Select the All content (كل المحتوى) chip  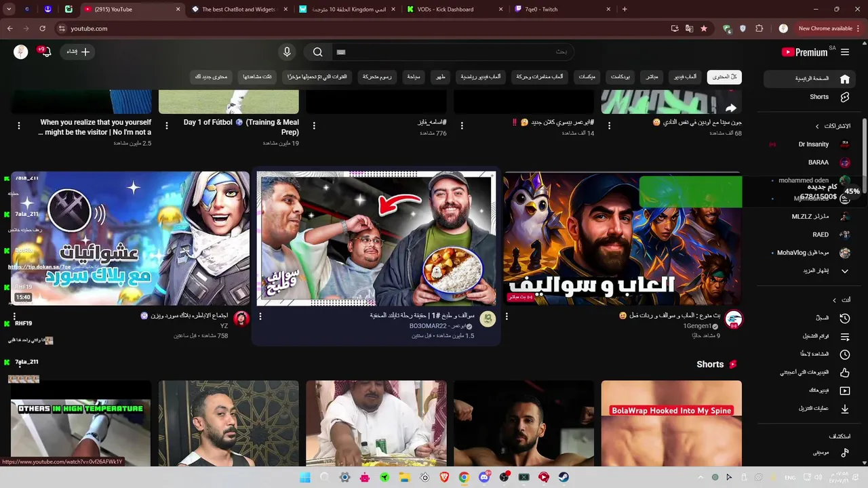coord(724,77)
